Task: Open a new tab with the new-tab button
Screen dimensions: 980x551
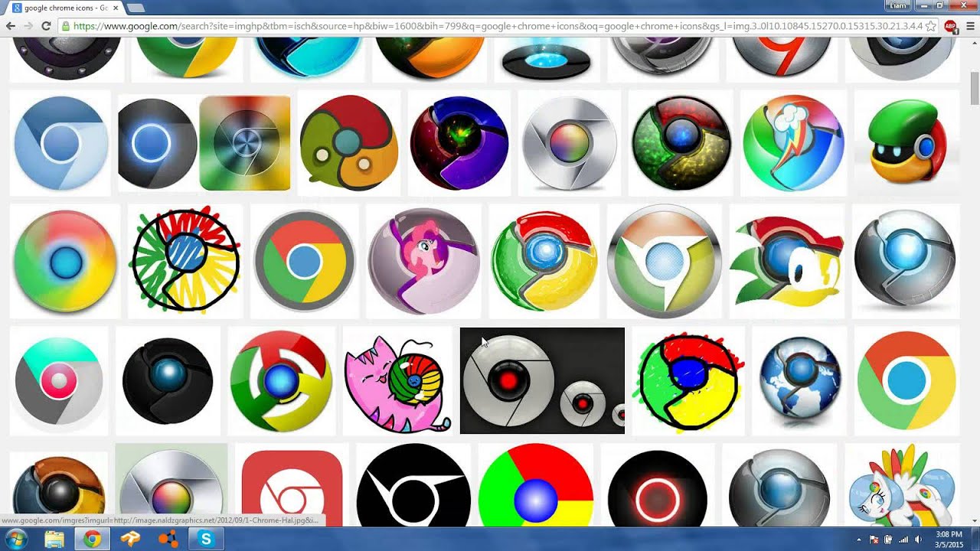Action: (x=136, y=8)
